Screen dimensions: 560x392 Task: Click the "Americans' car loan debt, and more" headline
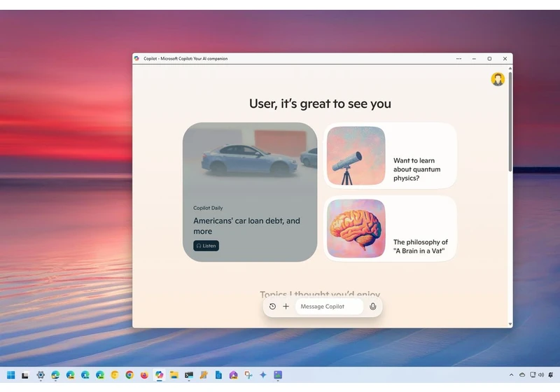(246, 226)
